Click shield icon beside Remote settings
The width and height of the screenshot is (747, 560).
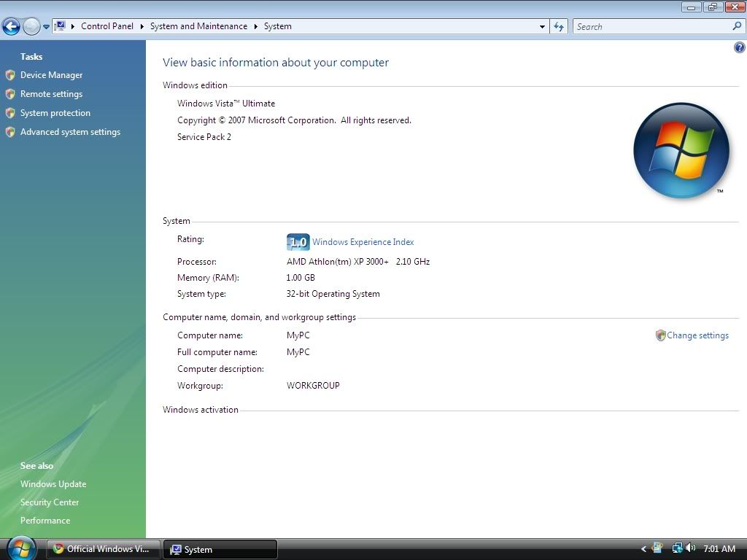point(10,94)
